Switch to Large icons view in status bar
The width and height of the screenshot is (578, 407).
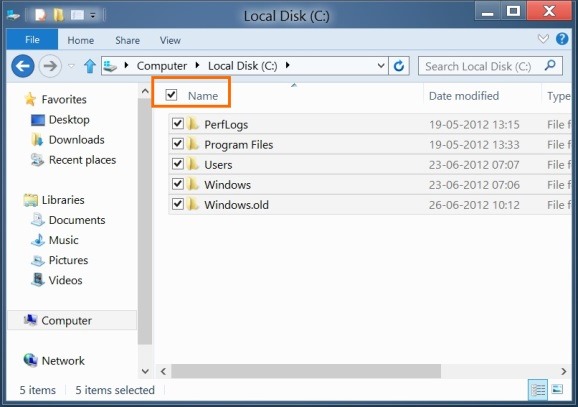557,389
